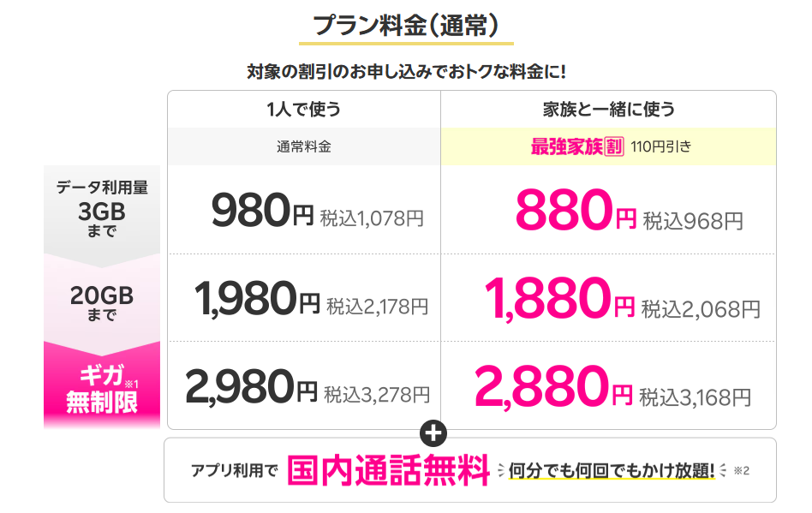Click the プラン料金(通常) heading
Screen dimensions: 812x513
point(405,27)
